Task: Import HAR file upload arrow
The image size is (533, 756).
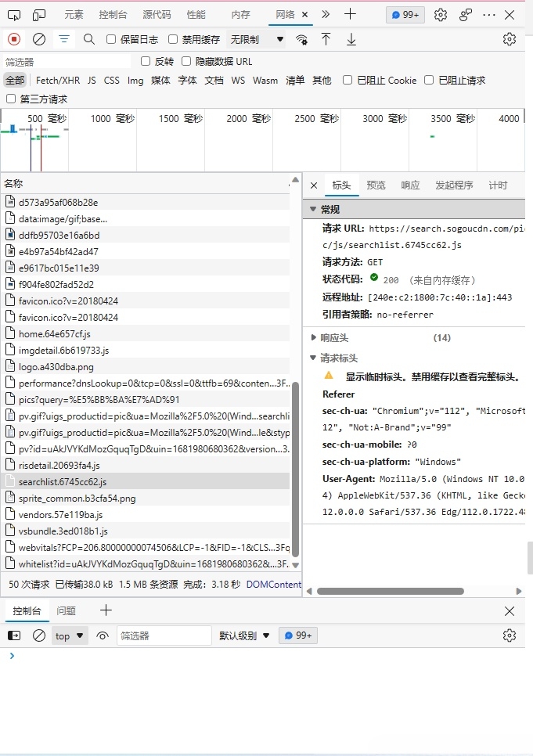Action: click(x=326, y=39)
